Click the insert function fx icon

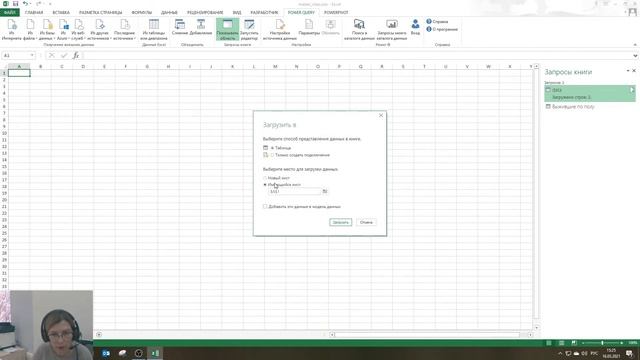pyautogui.click(x=76, y=56)
